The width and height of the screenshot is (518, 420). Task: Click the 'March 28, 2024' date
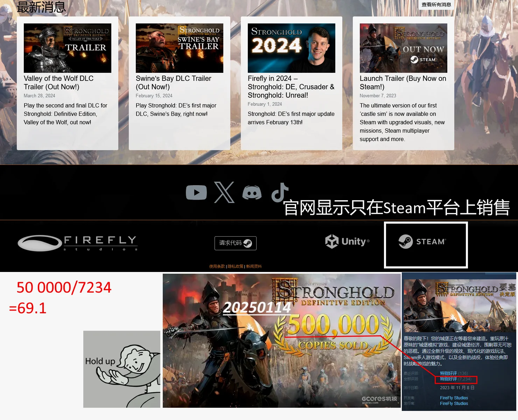(39, 96)
